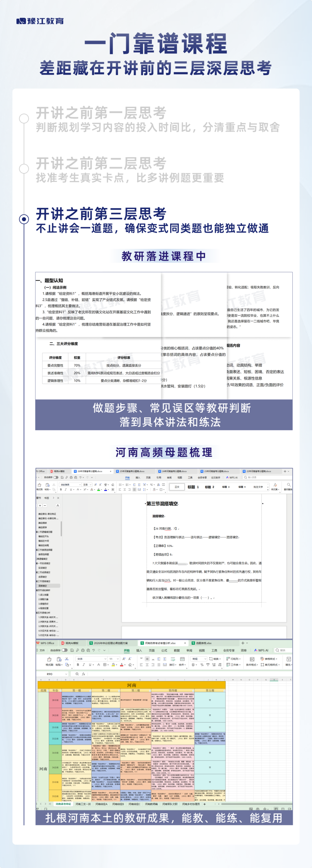Screen dimensions: 312x868
Task: Increase font size icon in spreadsheet
Action: 124,659
